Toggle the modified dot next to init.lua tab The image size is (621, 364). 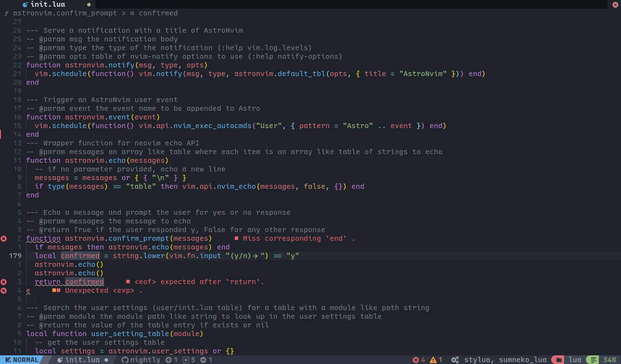[88, 4]
